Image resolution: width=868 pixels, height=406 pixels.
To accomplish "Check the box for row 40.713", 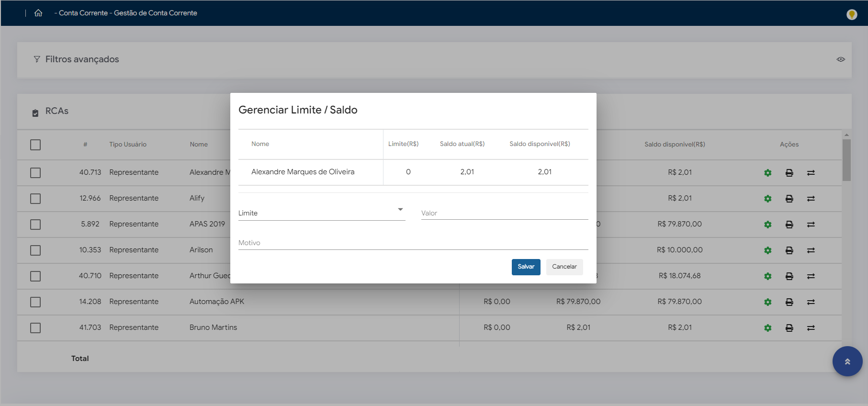I will pyautogui.click(x=35, y=173).
